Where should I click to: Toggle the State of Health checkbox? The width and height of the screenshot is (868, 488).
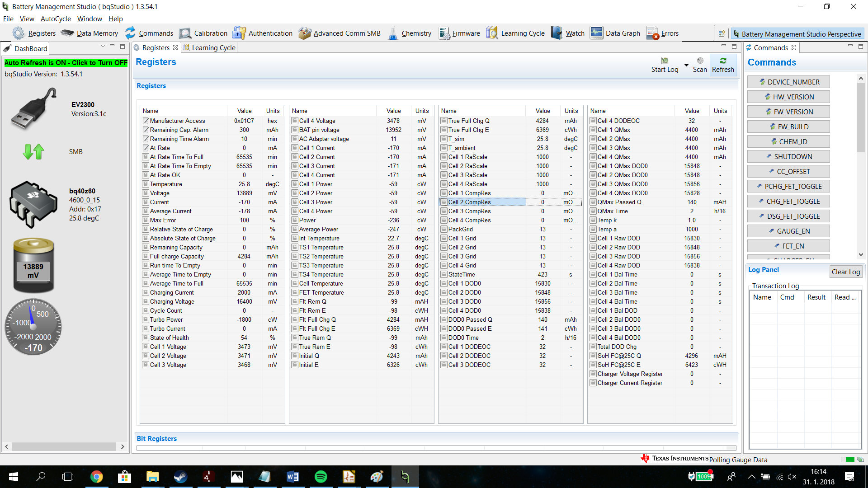[x=146, y=338]
